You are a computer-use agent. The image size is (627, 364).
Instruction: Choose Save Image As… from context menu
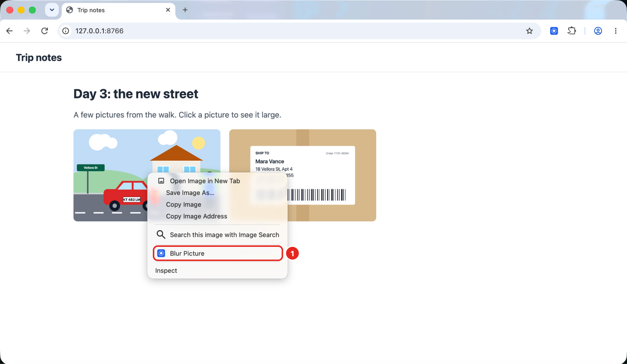tap(217, 193)
